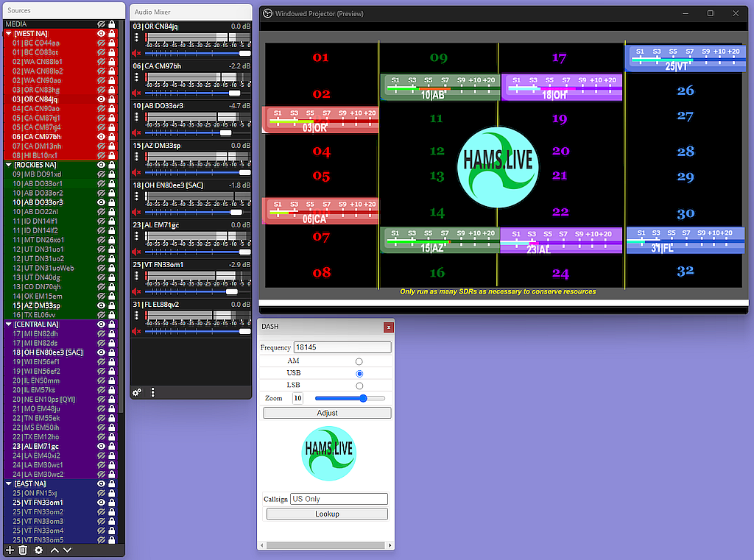Select the AM mode radio button
Image resolution: width=754 pixels, height=560 pixels.
click(359, 361)
